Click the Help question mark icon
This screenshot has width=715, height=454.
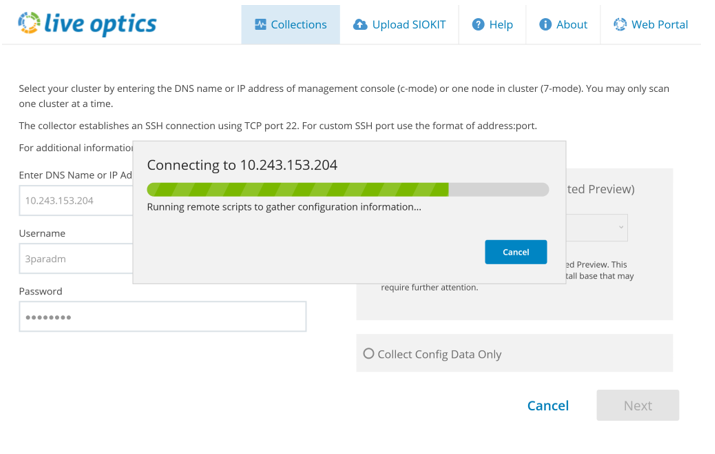click(x=478, y=24)
